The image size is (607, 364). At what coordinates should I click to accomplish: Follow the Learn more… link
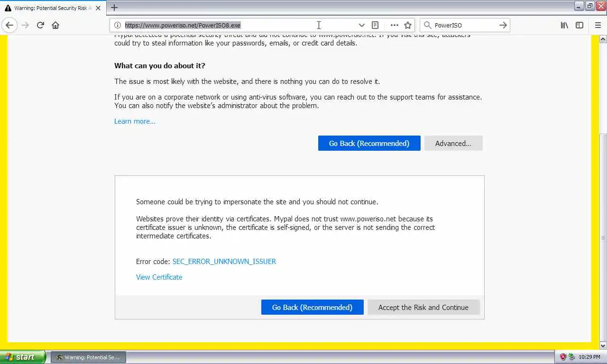[x=135, y=121]
